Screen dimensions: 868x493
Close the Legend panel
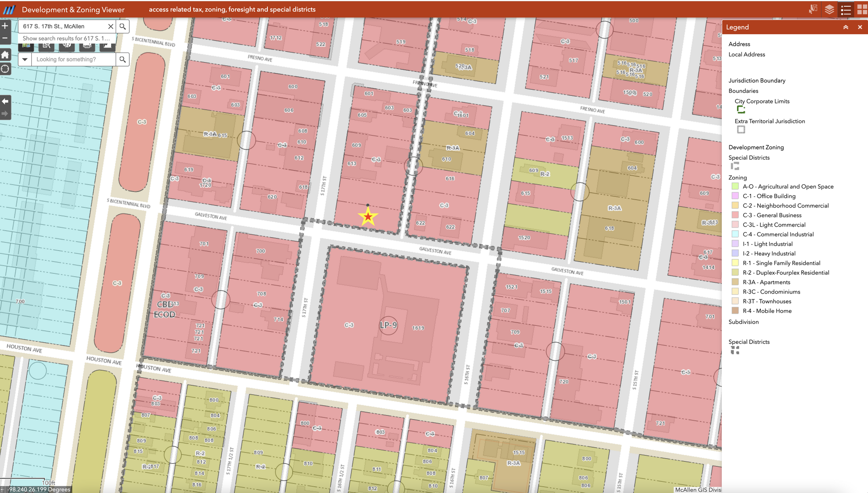860,27
